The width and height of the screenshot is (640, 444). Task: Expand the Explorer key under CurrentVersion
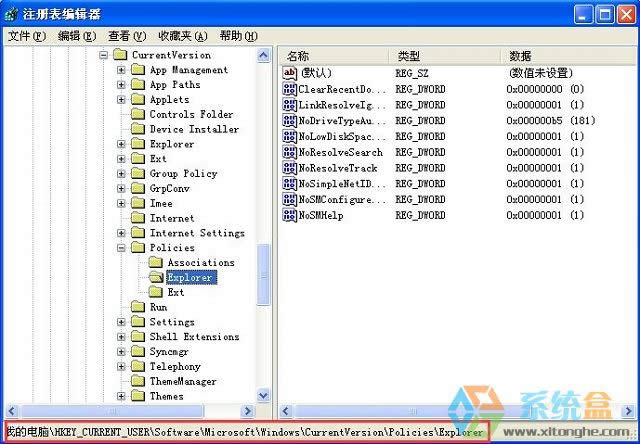coord(121,144)
